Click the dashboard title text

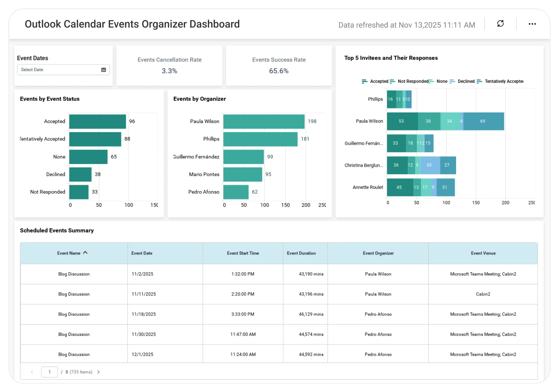click(x=132, y=24)
